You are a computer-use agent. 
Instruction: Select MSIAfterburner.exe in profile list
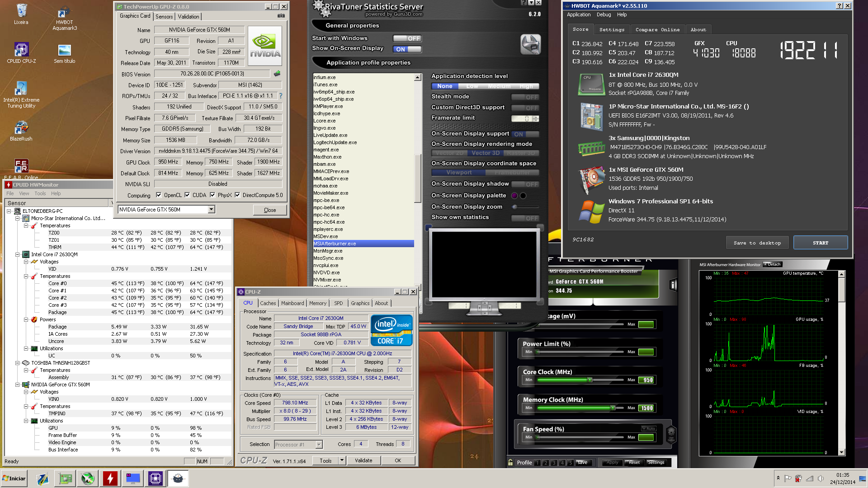[363, 244]
